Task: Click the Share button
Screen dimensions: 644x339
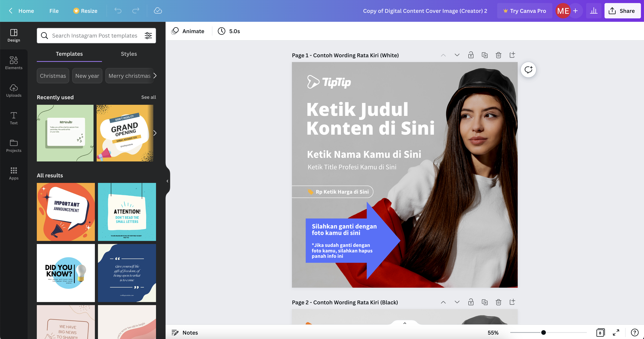Action: coord(622,11)
